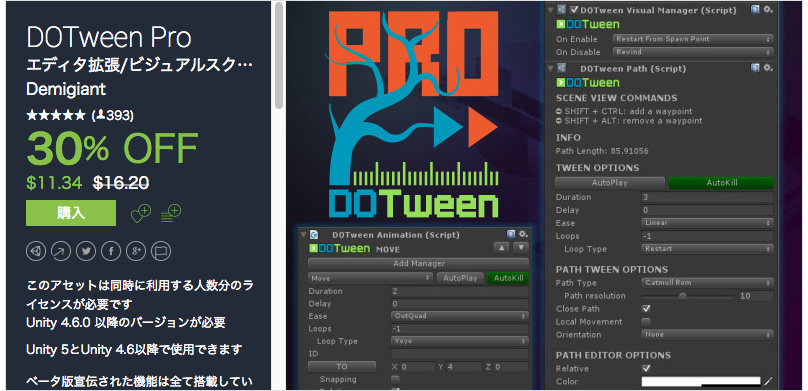Share on Twitter using bird icon

tap(86, 251)
